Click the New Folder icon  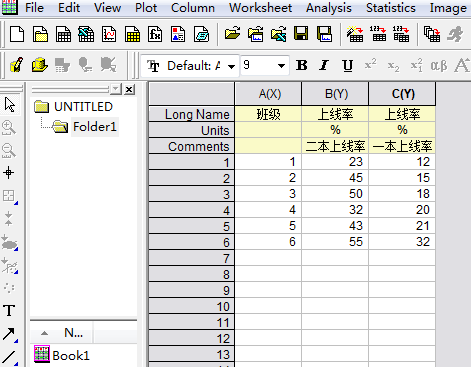tap(40, 34)
